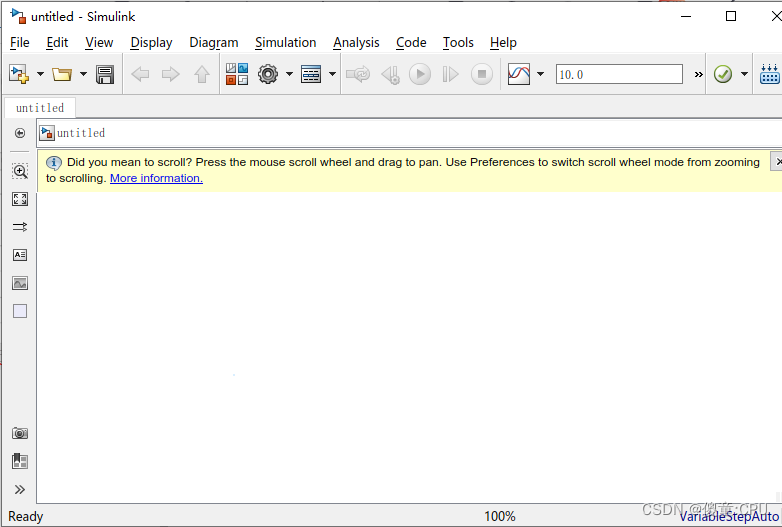Click the Ready status text
782x527 pixels.
click(x=25, y=516)
